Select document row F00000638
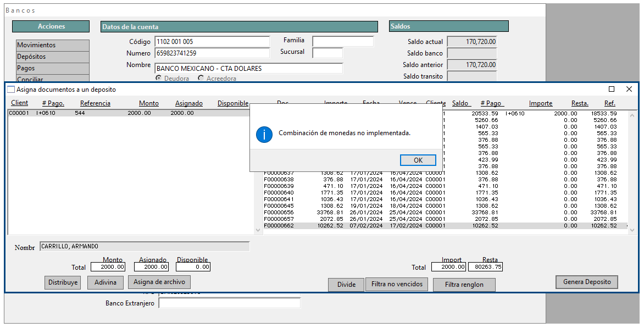This screenshot has height=328, width=644. [x=446, y=180]
